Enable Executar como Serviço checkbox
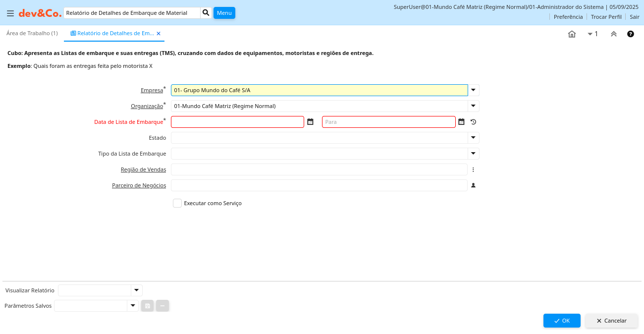 (177, 203)
